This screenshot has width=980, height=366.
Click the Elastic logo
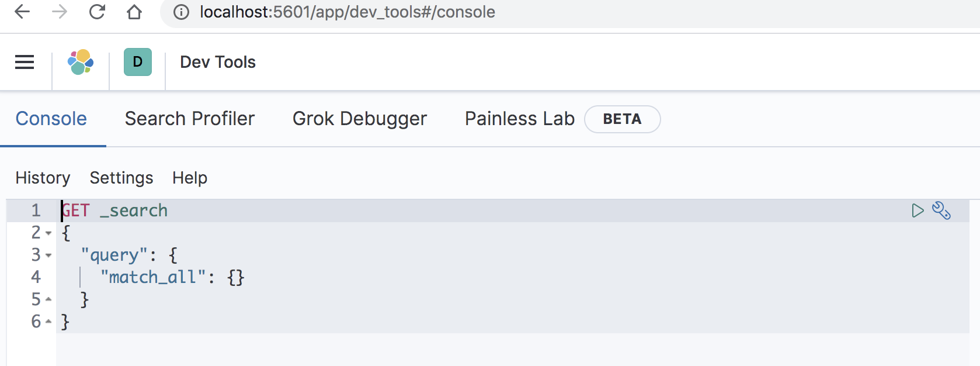point(80,61)
